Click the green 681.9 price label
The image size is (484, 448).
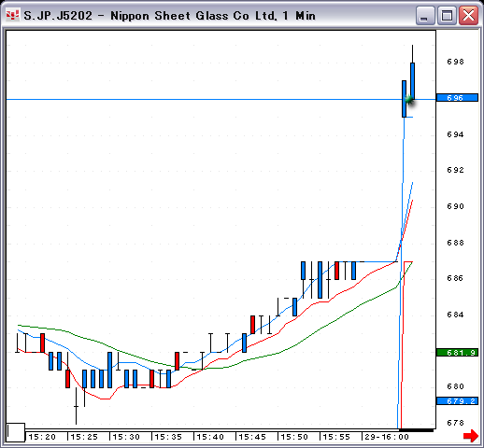457,353
